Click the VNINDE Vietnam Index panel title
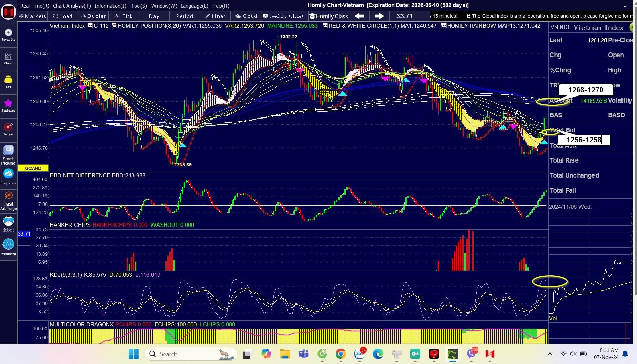This screenshot has width=637, height=364. point(587,27)
